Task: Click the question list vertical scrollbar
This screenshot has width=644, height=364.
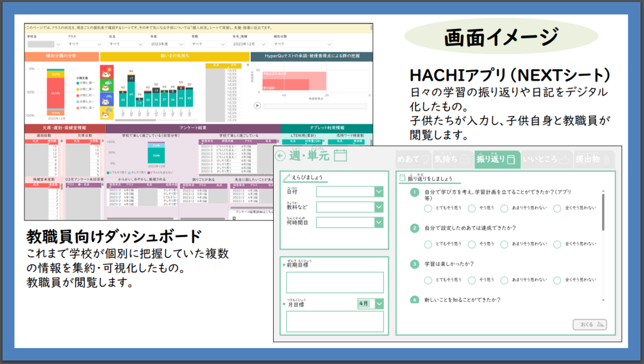Action: [603, 212]
